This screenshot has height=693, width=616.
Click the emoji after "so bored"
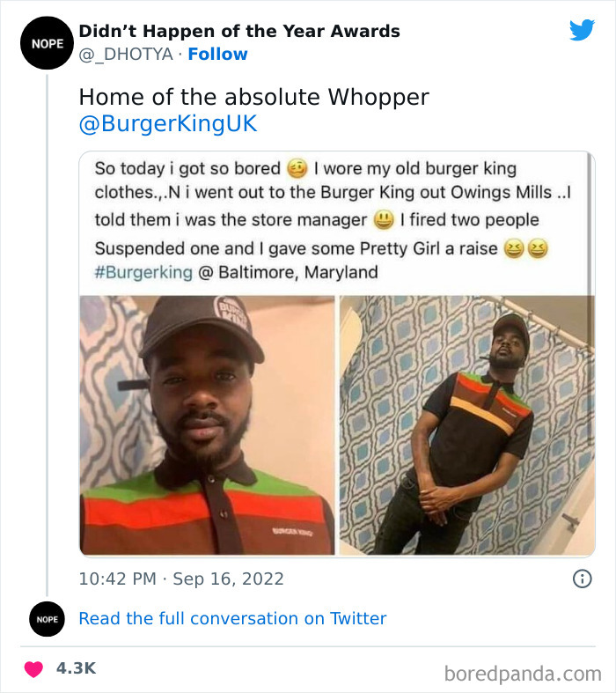click(x=298, y=168)
